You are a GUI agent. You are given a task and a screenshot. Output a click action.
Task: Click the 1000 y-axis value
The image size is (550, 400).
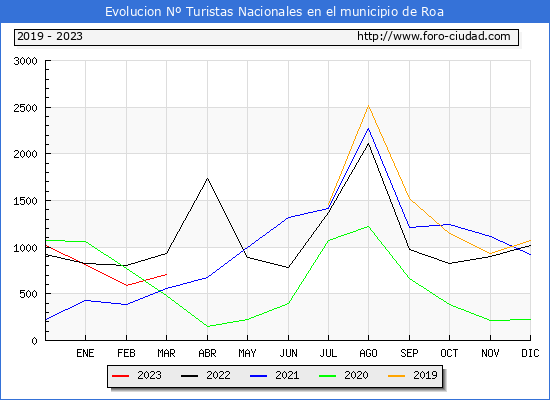coord(25,248)
